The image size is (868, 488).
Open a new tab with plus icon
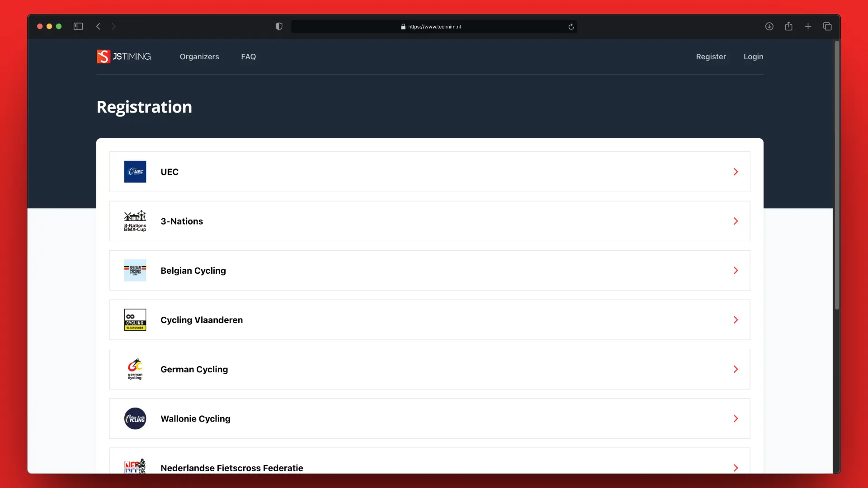pyautogui.click(x=808, y=27)
